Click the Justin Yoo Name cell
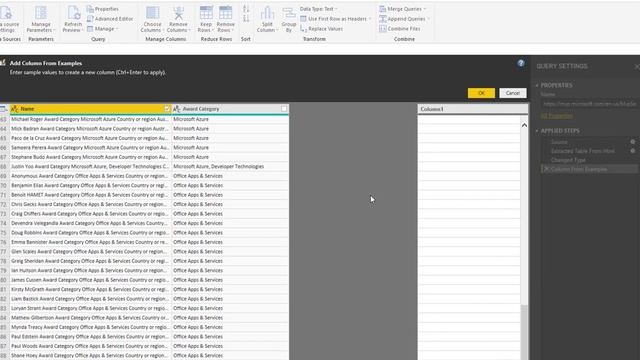The height and width of the screenshot is (360, 640). 91,167
